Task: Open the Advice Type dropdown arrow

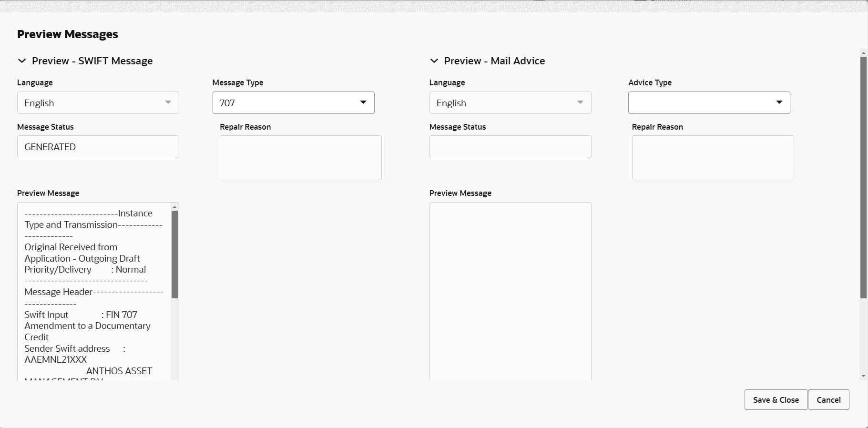Action: point(779,102)
